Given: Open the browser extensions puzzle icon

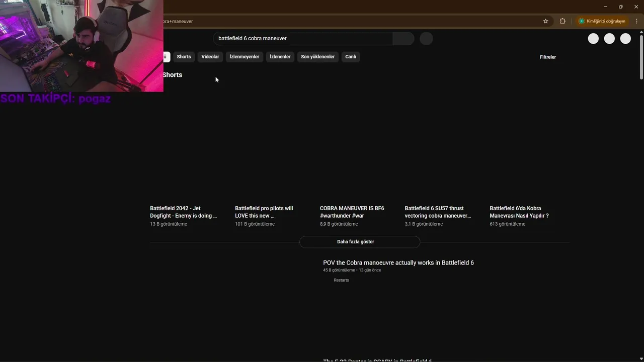Looking at the screenshot, I should tap(562, 21).
